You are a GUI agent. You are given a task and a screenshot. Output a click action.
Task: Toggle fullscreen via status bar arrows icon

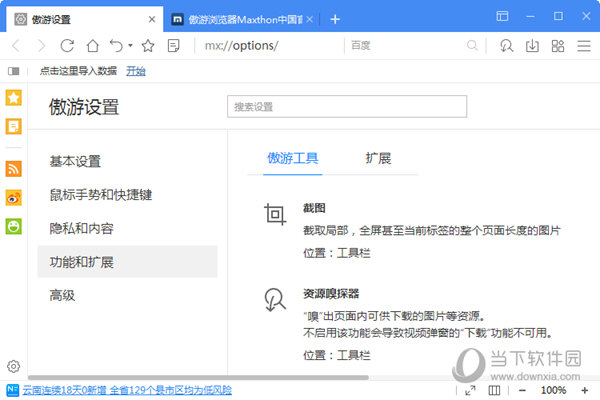tap(470, 390)
